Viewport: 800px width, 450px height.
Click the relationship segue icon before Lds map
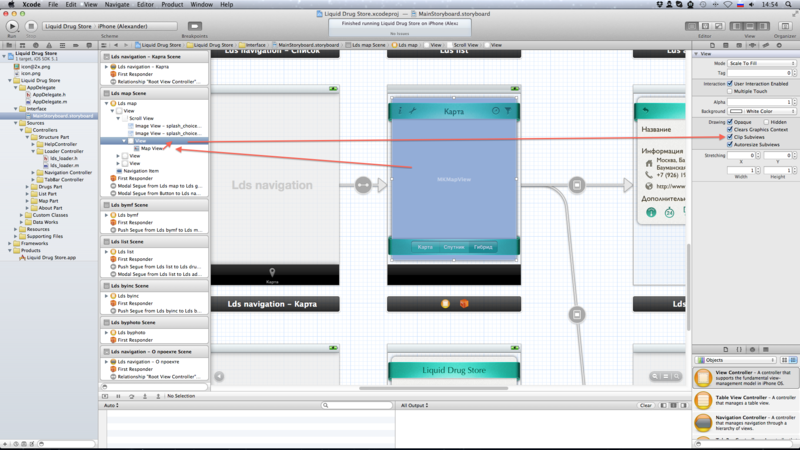click(x=363, y=185)
